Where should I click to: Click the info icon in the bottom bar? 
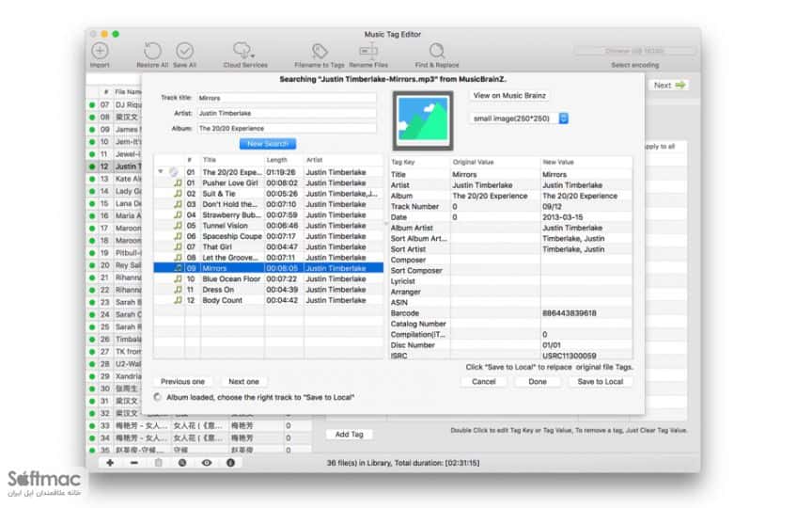pos(230,463)
